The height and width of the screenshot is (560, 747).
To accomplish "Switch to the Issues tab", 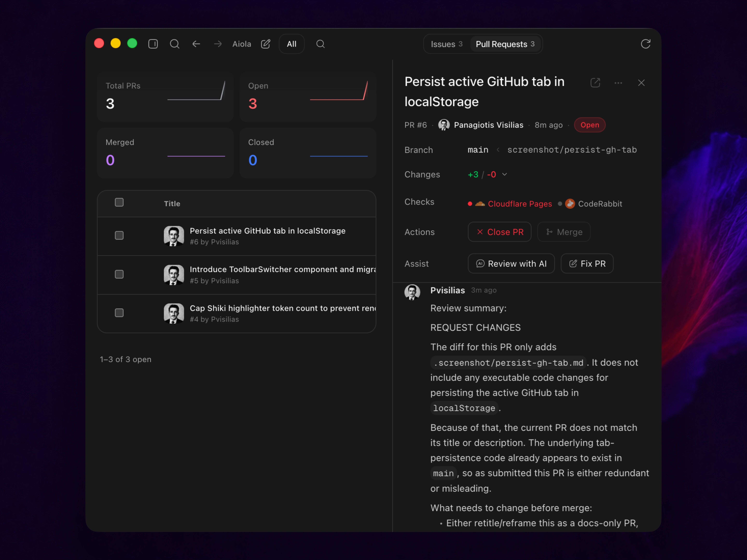I will pyautogui.click(x=446, y=44).
